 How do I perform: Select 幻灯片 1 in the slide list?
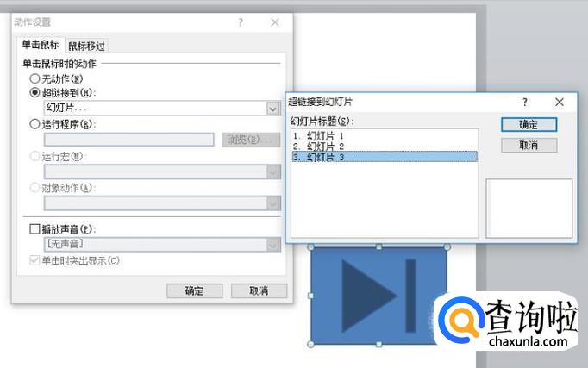click(385, 135)
